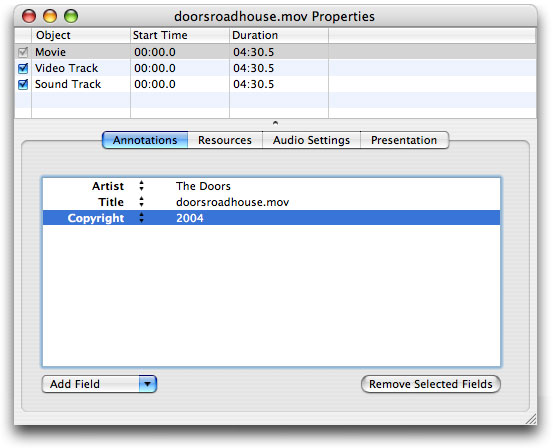Open the Presentation tab

(x=404, y=140)
